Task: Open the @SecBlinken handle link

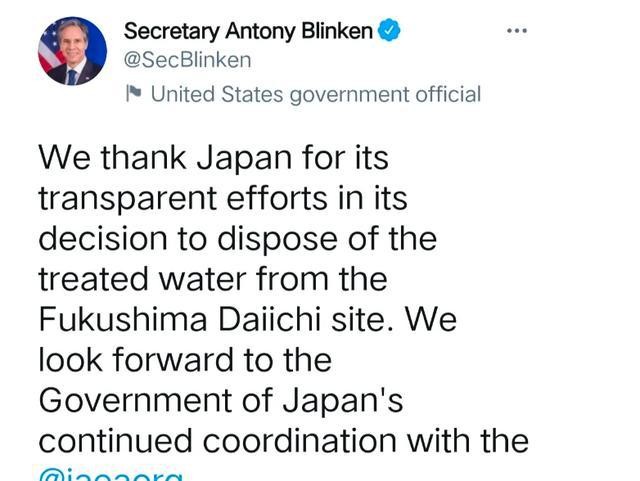Action: (x=187, y=60)
